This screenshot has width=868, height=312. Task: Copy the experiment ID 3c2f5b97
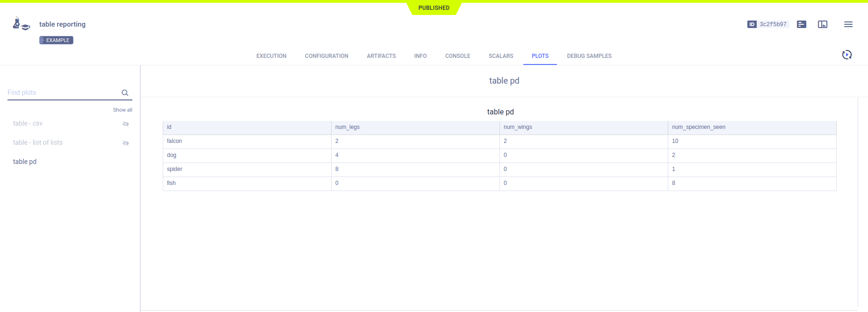tap(773, 24)
